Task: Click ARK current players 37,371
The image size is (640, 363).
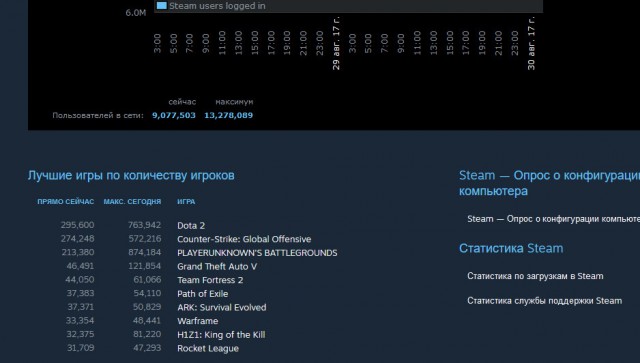Action: 80,307
